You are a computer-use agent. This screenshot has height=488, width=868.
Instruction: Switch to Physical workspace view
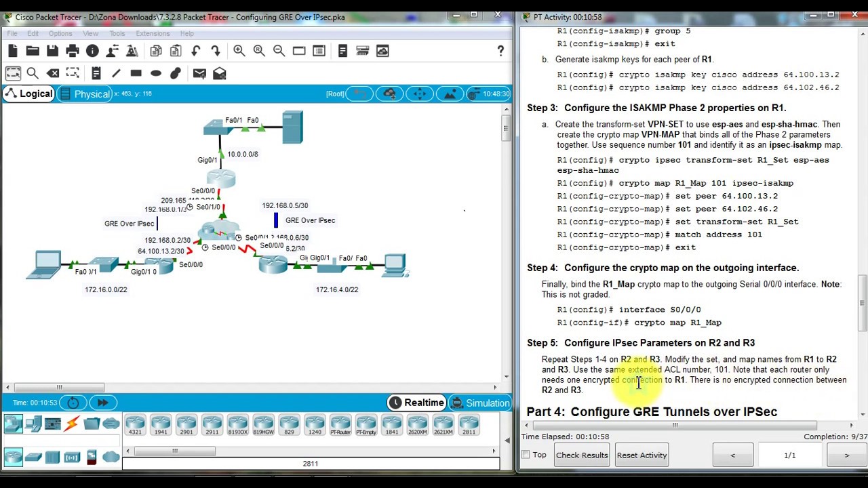coord(85,94)
